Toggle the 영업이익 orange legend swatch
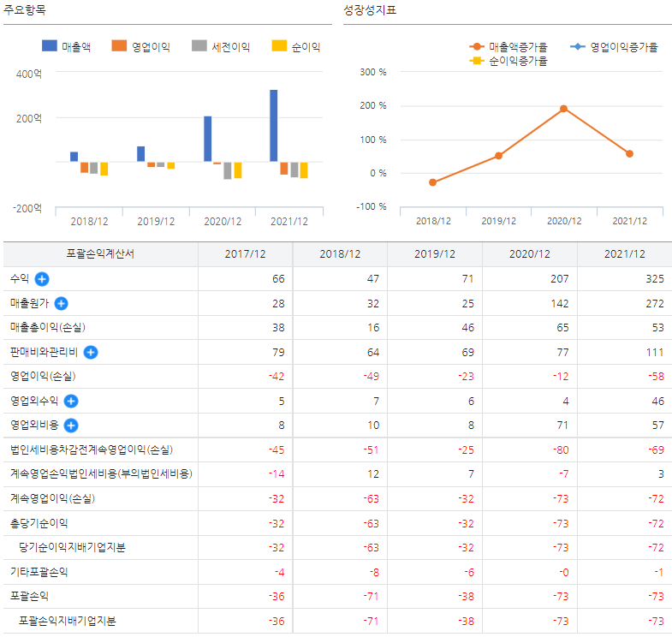Screen dimensions: 672x637 click(x=119, y=46)
